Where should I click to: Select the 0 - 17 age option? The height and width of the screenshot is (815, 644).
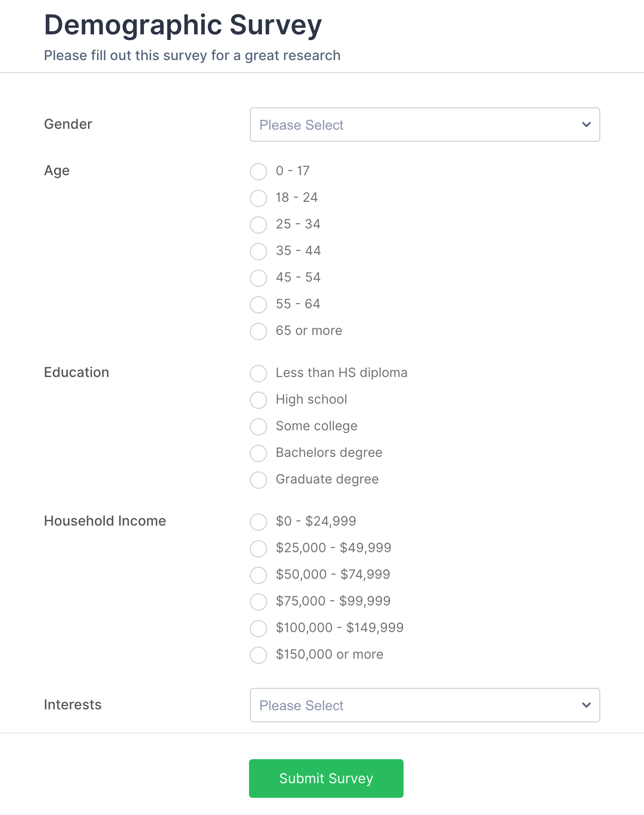258,171
